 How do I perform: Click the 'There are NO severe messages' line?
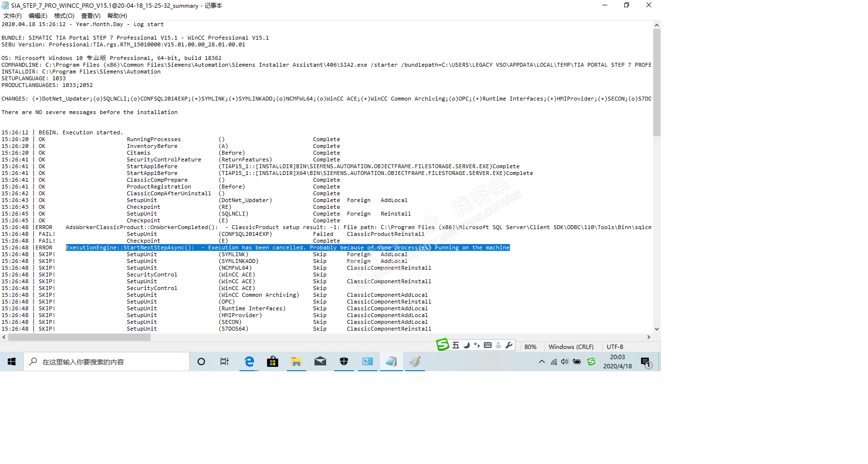point(90,112)
